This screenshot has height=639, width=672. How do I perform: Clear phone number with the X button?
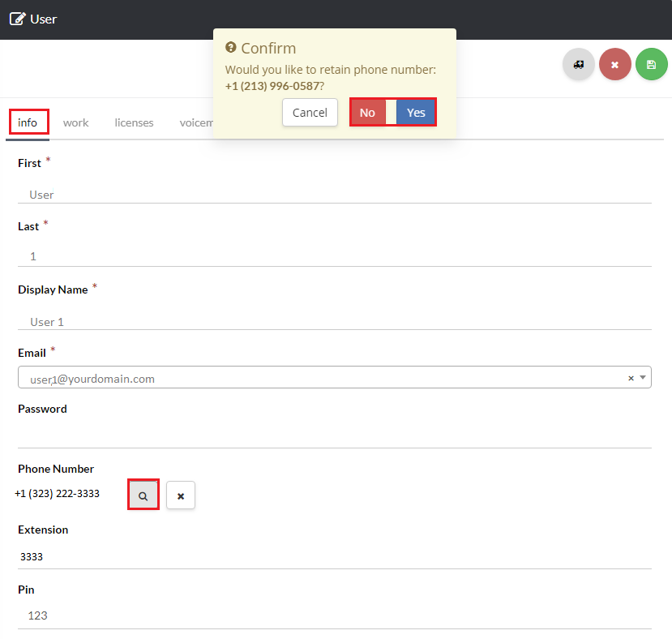181,495
